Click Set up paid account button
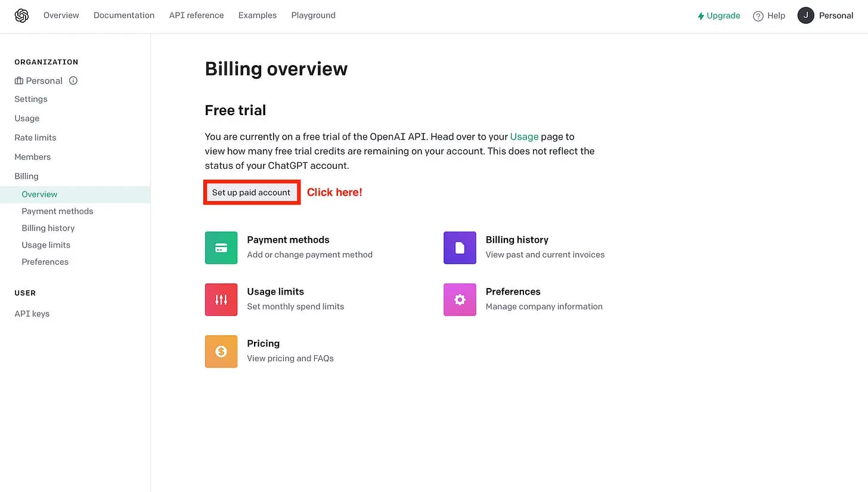 tap(252, 193)
